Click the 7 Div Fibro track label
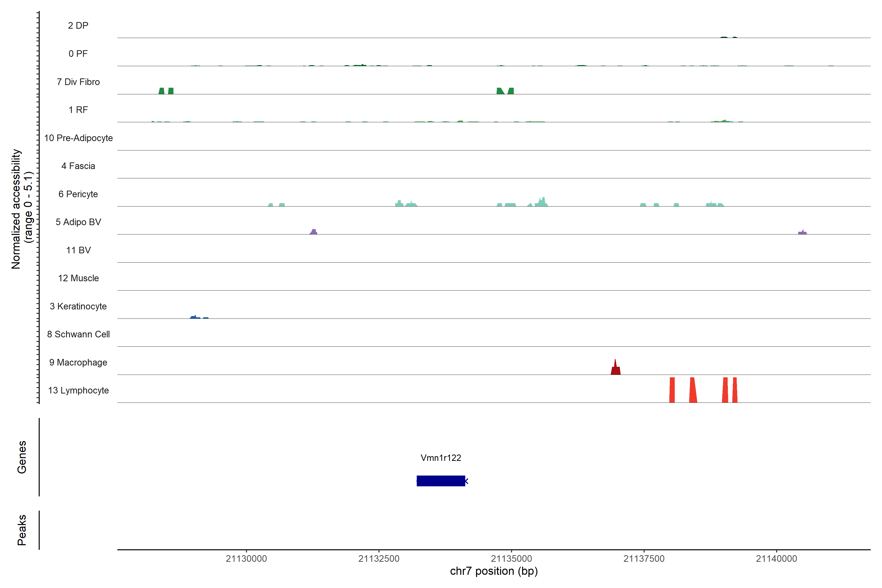Image resolution: width=882 pixels, height=588 pixels. (78, 82)
